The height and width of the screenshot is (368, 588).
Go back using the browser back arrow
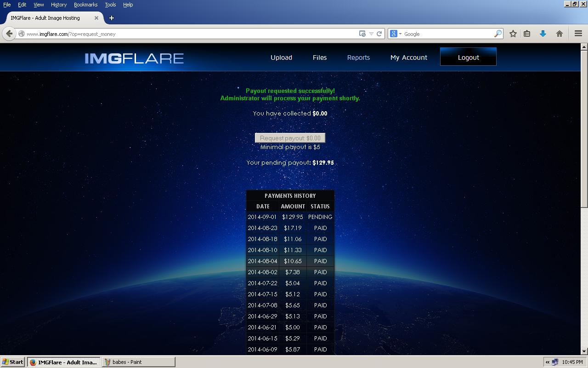click(9, 34)
